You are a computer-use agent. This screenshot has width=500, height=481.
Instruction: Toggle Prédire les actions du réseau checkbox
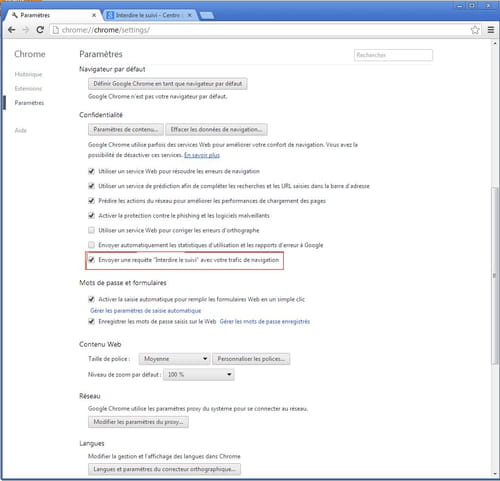pos(91,201)
